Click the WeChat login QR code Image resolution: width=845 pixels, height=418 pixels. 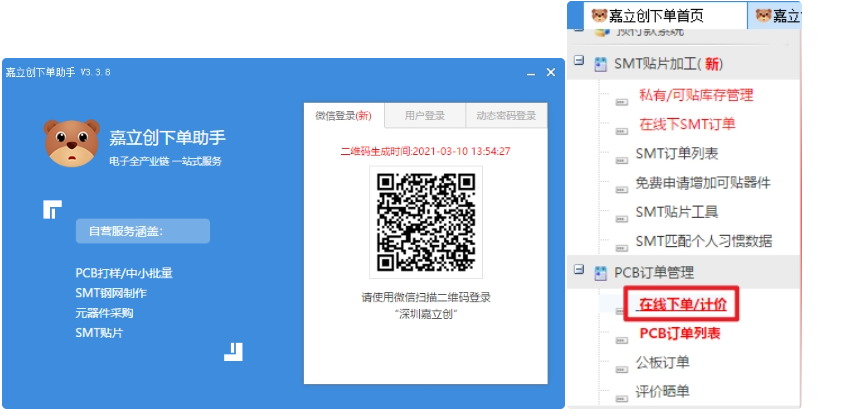426,222
